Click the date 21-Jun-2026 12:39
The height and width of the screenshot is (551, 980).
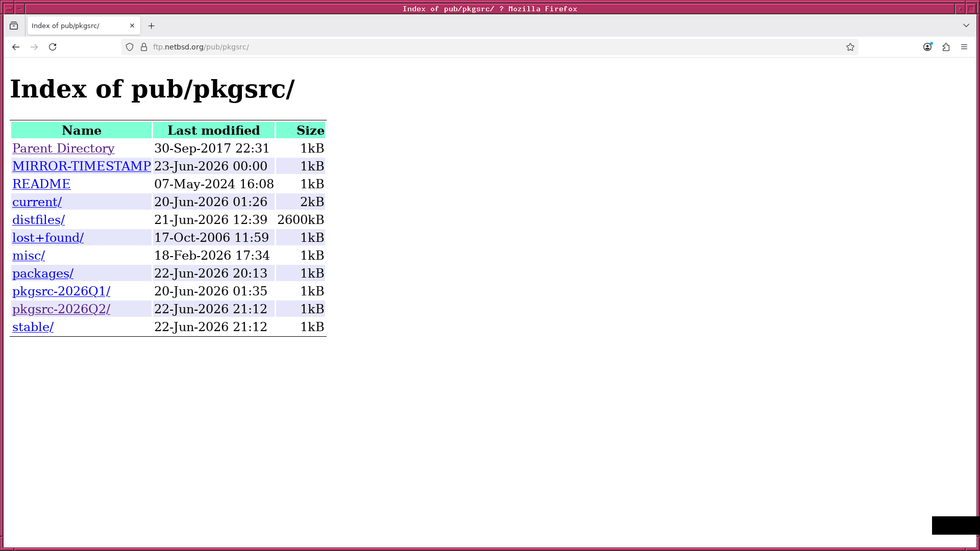click(211, 220)
